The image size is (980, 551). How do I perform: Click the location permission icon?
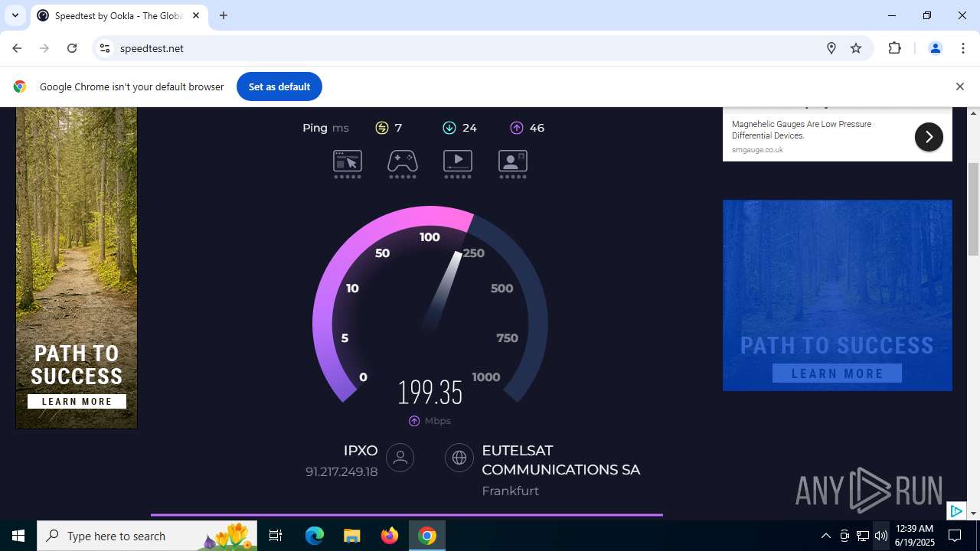click(831, 48)
